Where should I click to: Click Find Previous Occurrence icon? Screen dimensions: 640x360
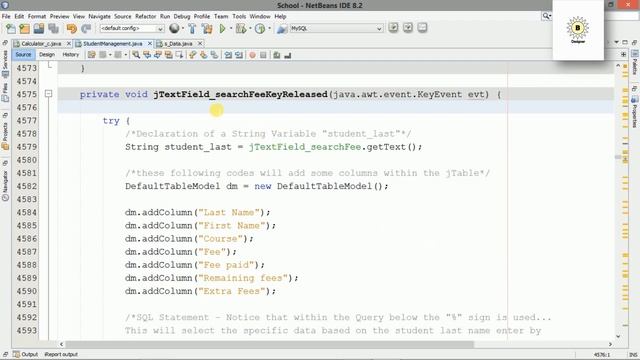pos(147,55)
